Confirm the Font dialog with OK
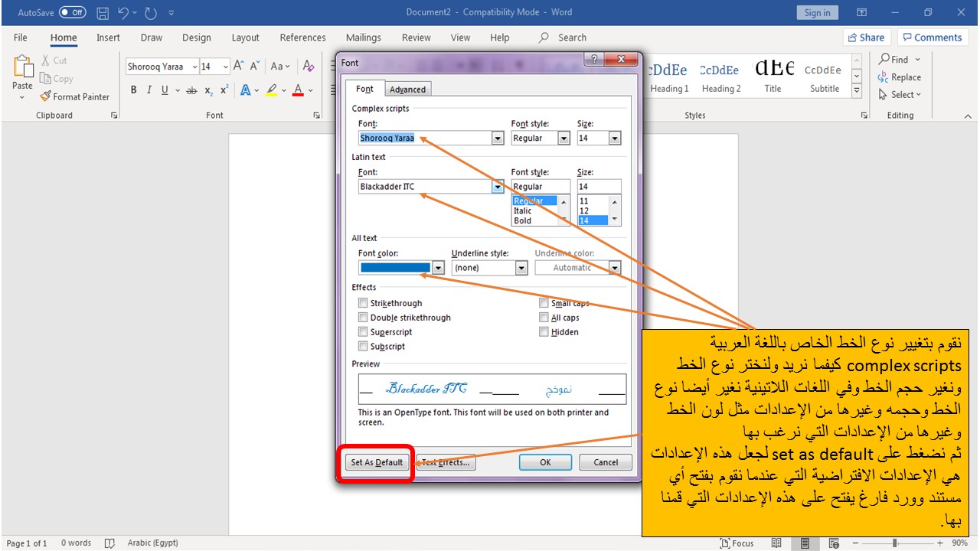980x551 pixels. point(545,462)
